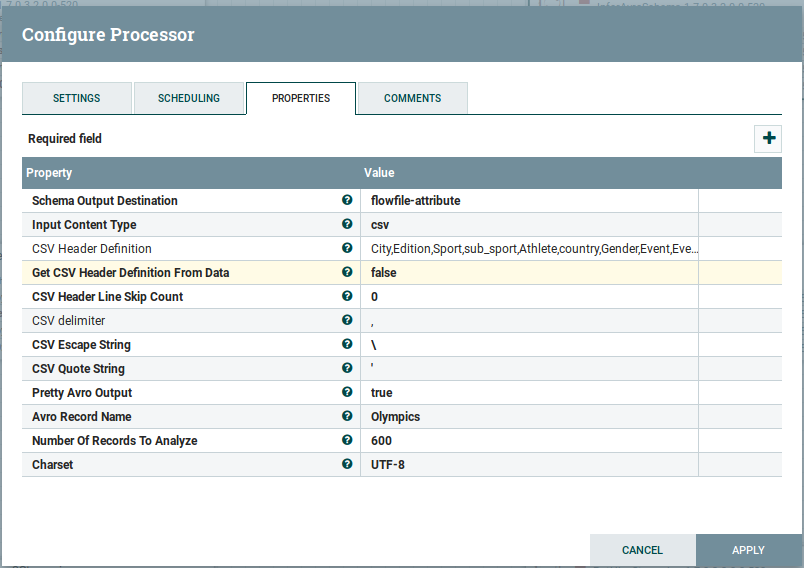Cancel the processor configuration
This screenshot has width=804, height=568.
(642, 550)
